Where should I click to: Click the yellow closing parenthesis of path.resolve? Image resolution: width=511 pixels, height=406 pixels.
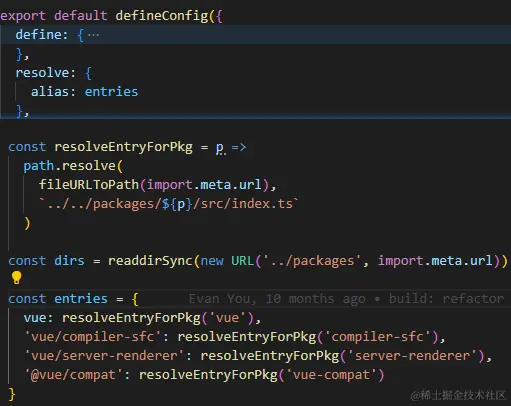click(27, 223)
